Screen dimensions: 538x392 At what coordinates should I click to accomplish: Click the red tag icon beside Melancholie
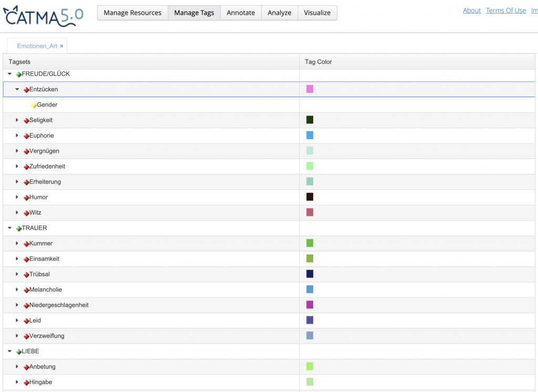click(26, 290)
